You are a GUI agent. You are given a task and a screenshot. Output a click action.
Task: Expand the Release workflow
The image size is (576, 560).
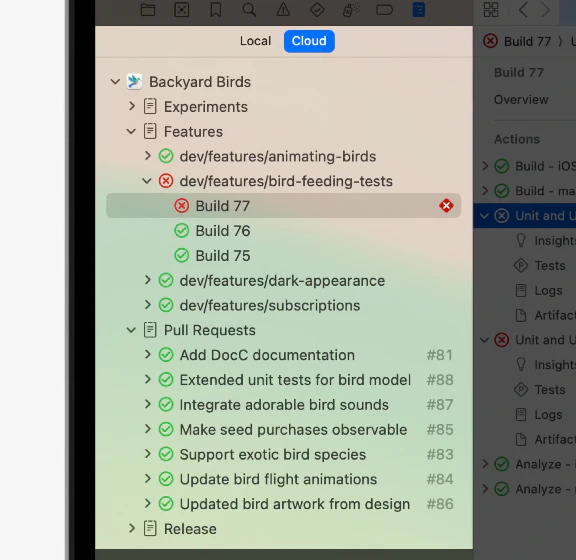pyautogui.click(x=132, y=528)
